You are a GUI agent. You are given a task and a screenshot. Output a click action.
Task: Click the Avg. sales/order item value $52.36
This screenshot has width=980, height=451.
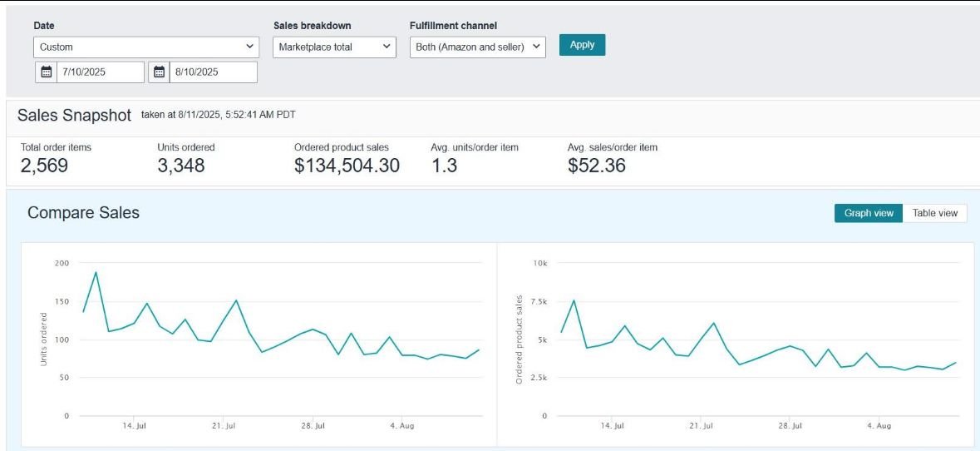pos(596,166)
